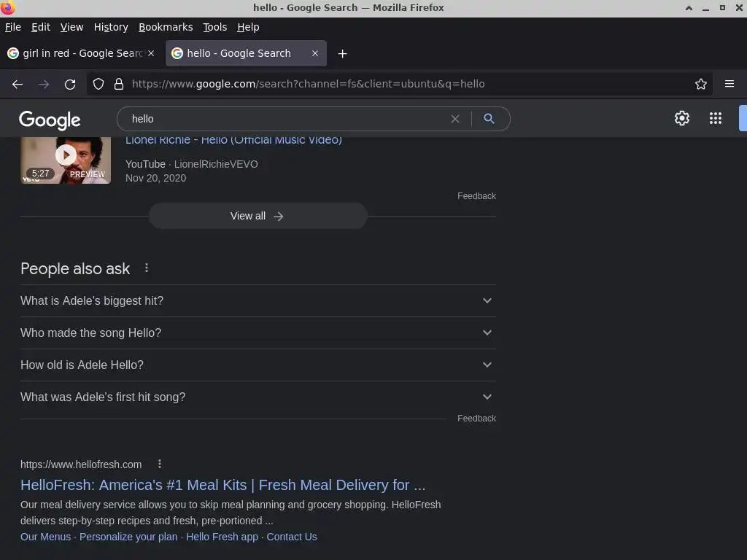Open the Help menu
Viewport: 747px width, 560px height.
tap(248, 27)
